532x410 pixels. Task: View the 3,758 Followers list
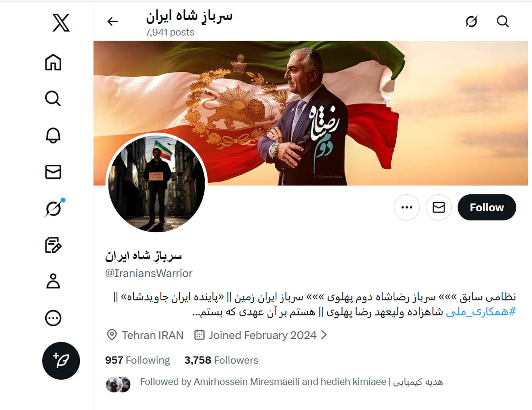221,360
